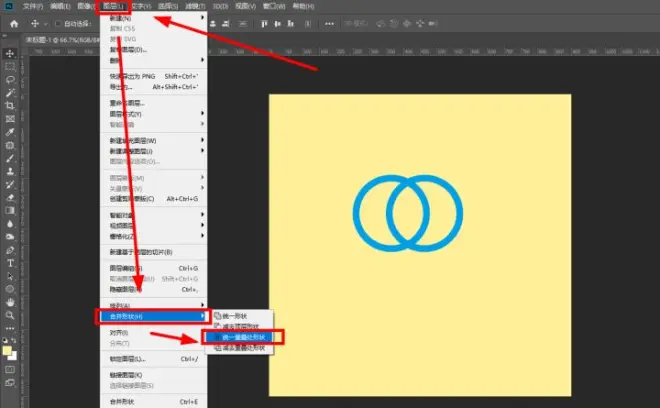Select the Lasso tool

tap(10, 80)
